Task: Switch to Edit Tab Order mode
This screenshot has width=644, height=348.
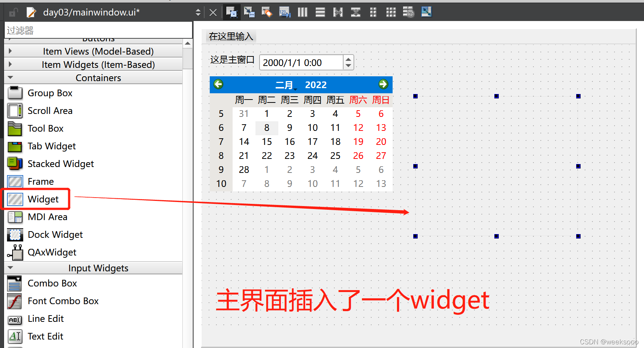Action: (x=285, y=12)
